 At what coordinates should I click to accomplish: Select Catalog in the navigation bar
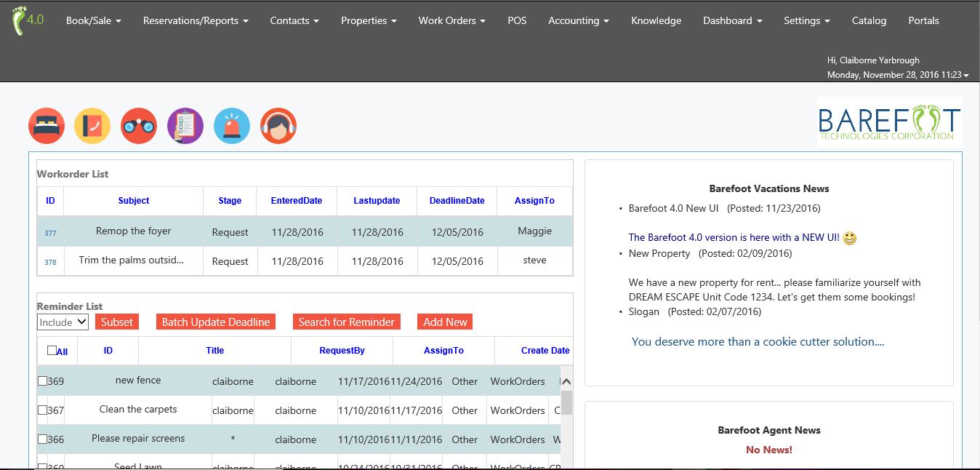[x=869, y=20]
